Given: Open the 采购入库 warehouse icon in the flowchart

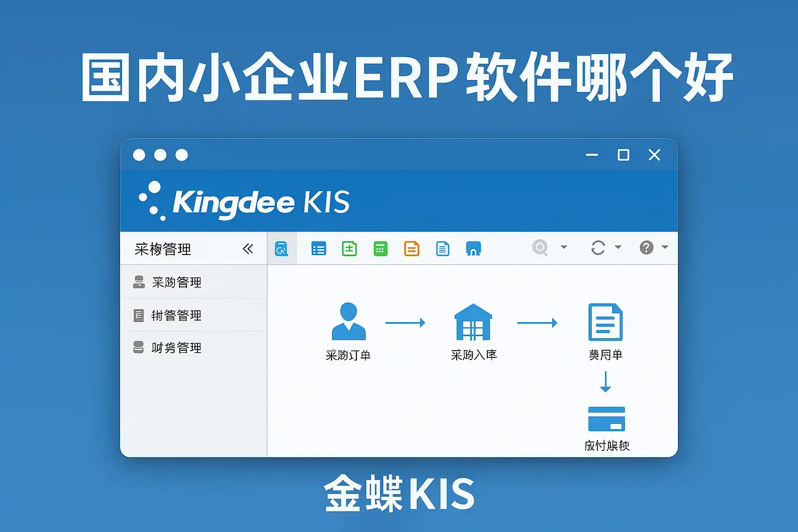Looking at the screenshot, I should pyautogui.click(x=473, y=322).
